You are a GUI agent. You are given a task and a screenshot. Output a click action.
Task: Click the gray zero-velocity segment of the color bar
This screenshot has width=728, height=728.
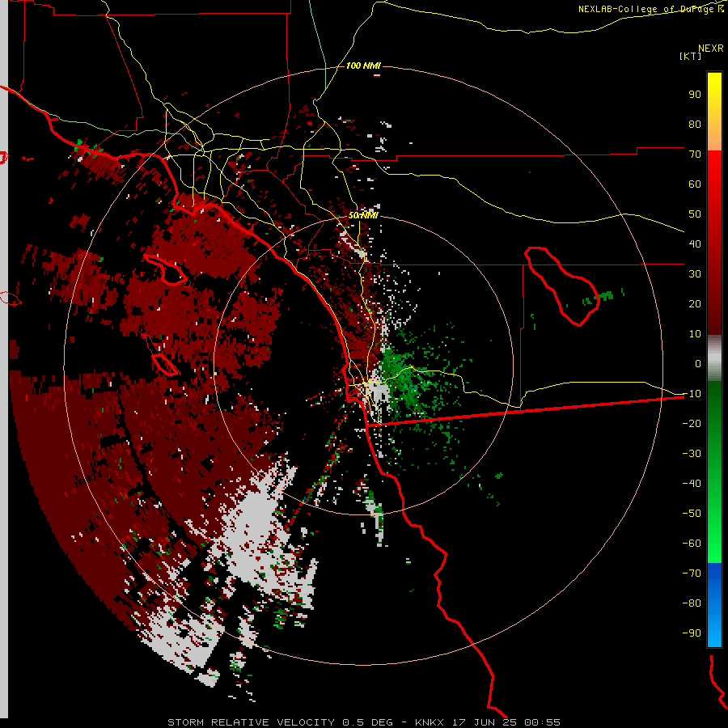(714, 358)
